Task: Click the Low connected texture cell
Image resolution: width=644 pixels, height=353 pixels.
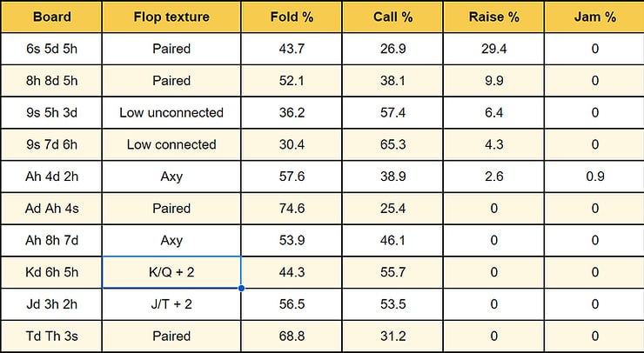Action: 171,144
